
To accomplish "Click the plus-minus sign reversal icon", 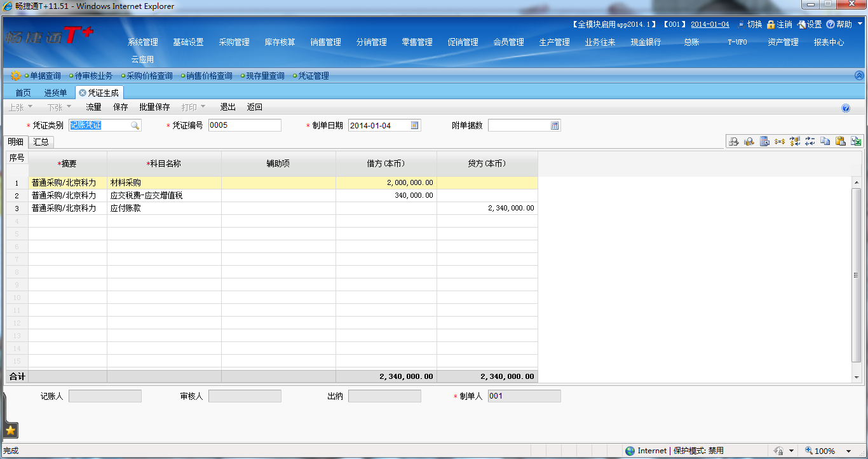I will click(810, 141).
